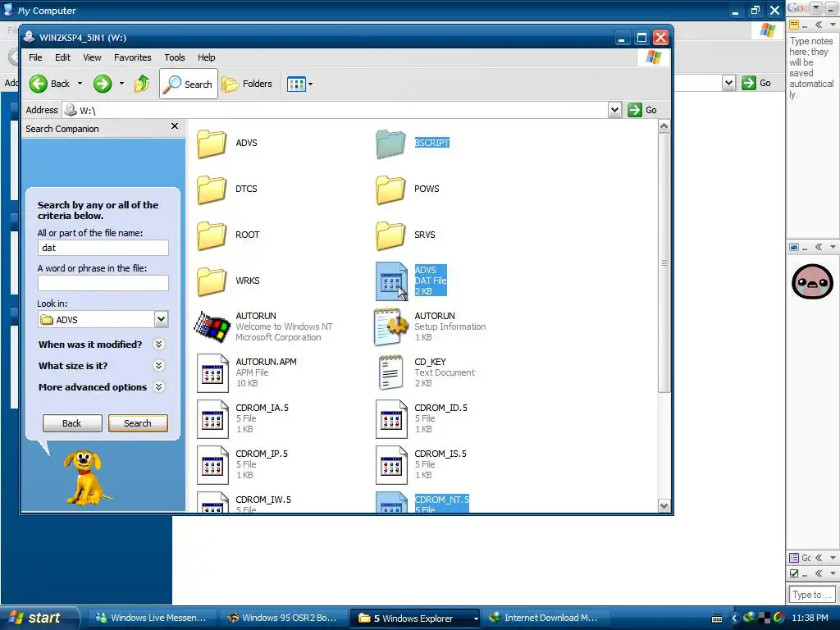Click the Search Companion Search button
Viewport: 840px width, 630px height.
pos(138,423)
